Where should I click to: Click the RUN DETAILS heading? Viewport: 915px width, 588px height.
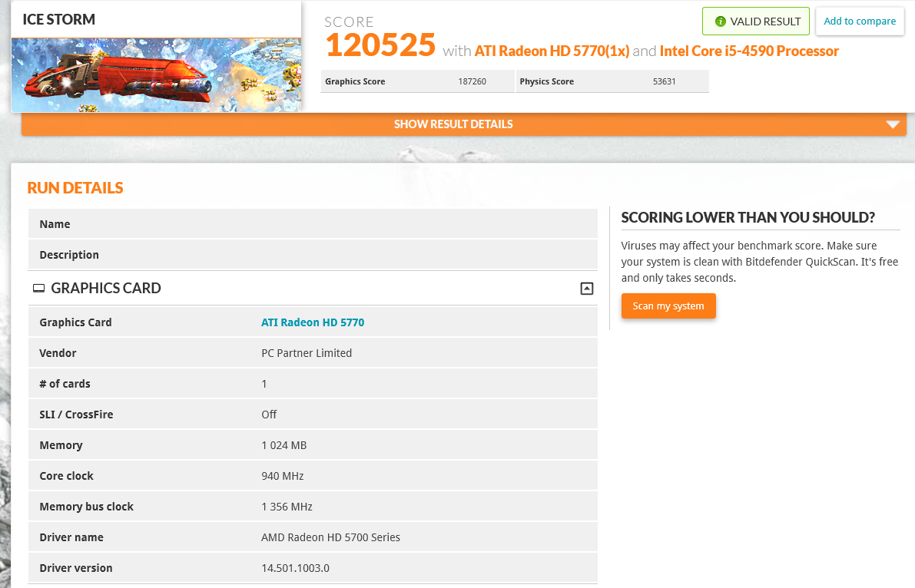75,188
